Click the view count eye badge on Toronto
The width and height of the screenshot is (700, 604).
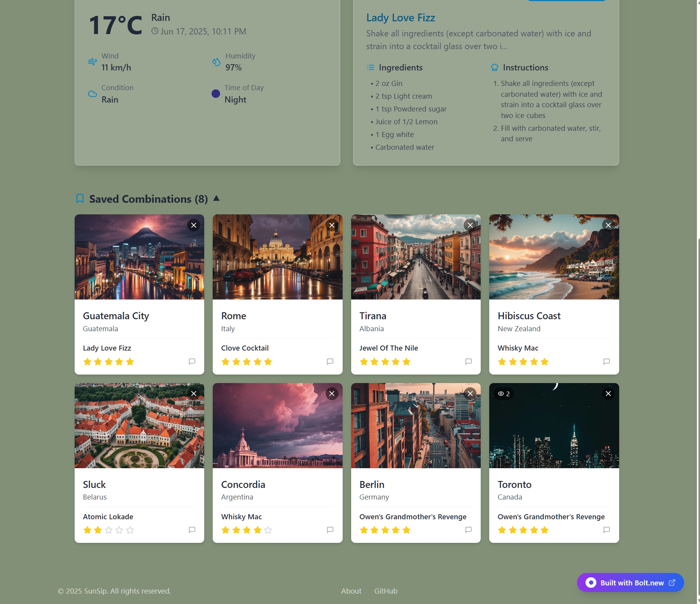pyautogui.click(x=504, y=394)
